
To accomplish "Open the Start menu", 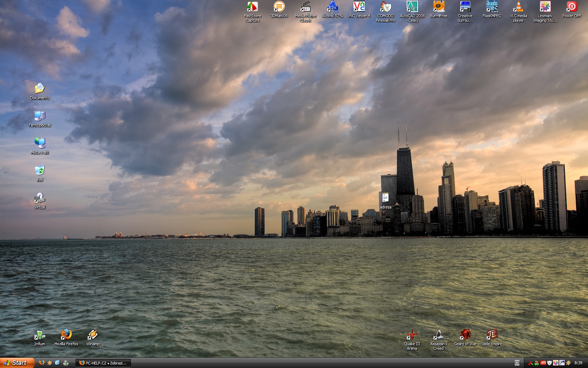I will coord(17,363).
